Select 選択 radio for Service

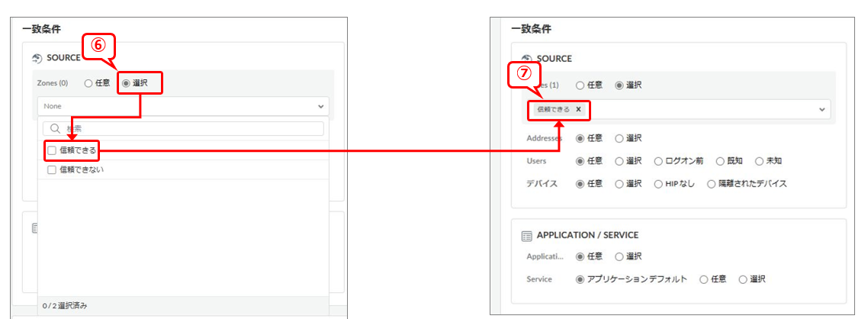pos(742,280)
